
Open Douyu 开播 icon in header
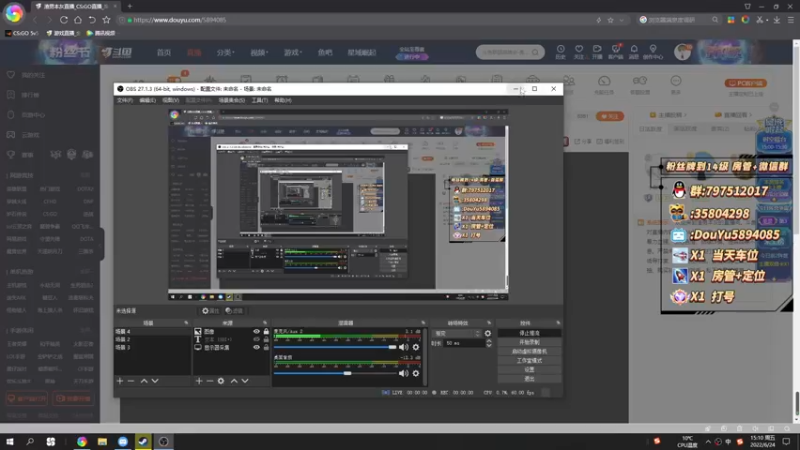click(597, 52)
